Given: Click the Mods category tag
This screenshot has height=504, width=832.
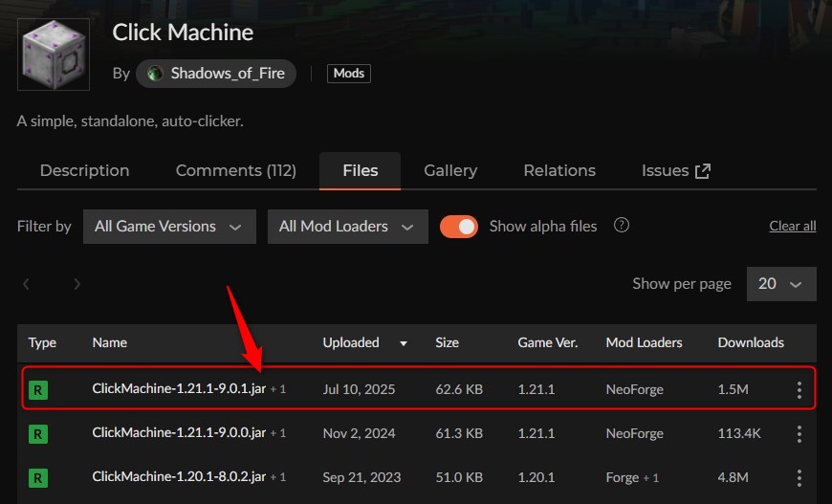Looking at the screenshot, I should (x=349, y=74).
